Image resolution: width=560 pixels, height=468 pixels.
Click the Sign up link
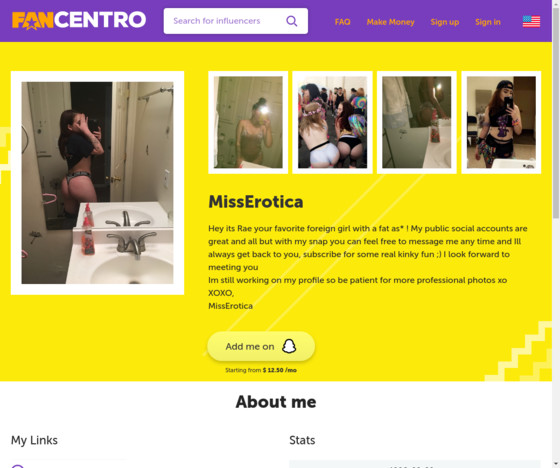click(x=445, y=22)
